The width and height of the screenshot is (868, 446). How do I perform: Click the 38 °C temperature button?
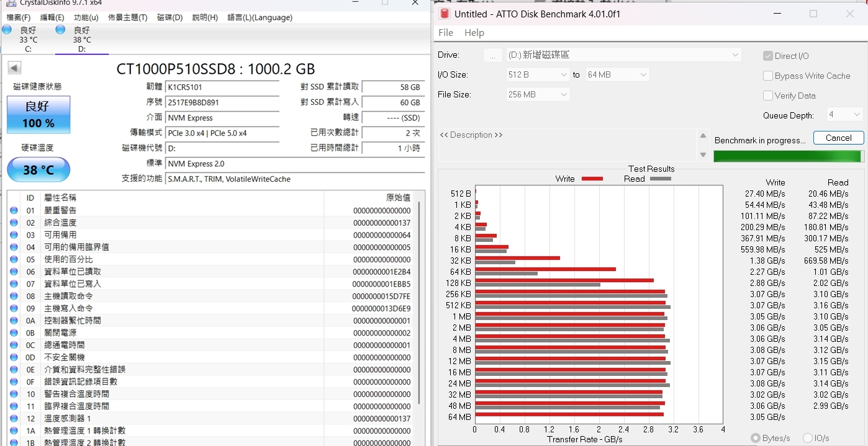click(x=38, y=169)
